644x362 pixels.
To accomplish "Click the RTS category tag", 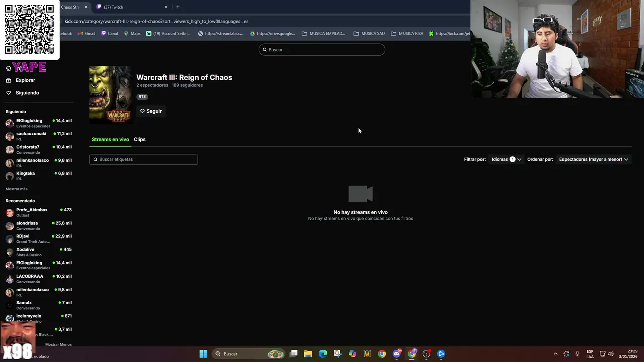I will (x=142, y=97).
